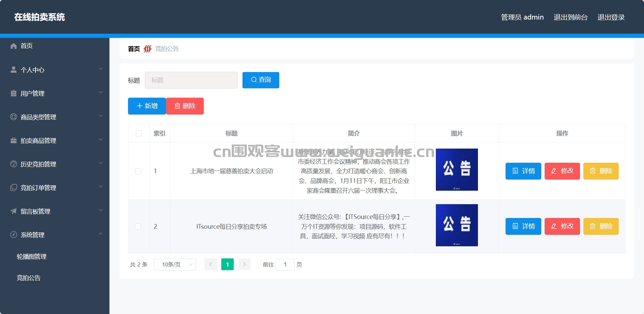Check the checkbox for the ITsource row
Screen dimensions: 644x314
(x=138, y=226)
